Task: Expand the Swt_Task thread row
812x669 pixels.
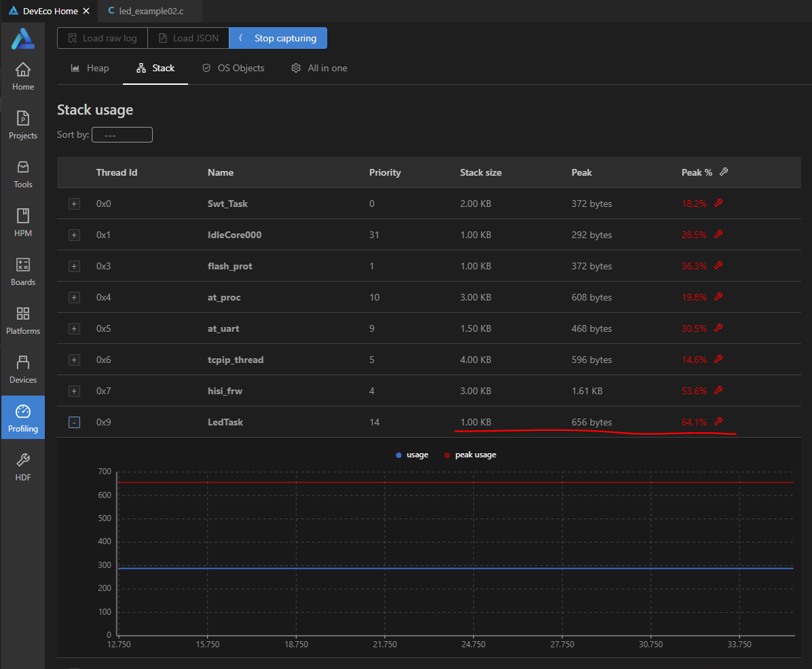Action: (75, 204)
